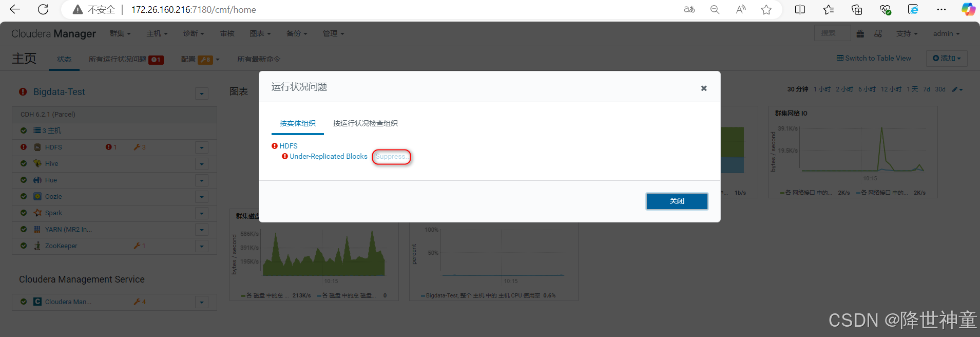Open the browser essentials heart icon
Image resolution: width=980 pixels, height=337 pixels.
point(885,9)
